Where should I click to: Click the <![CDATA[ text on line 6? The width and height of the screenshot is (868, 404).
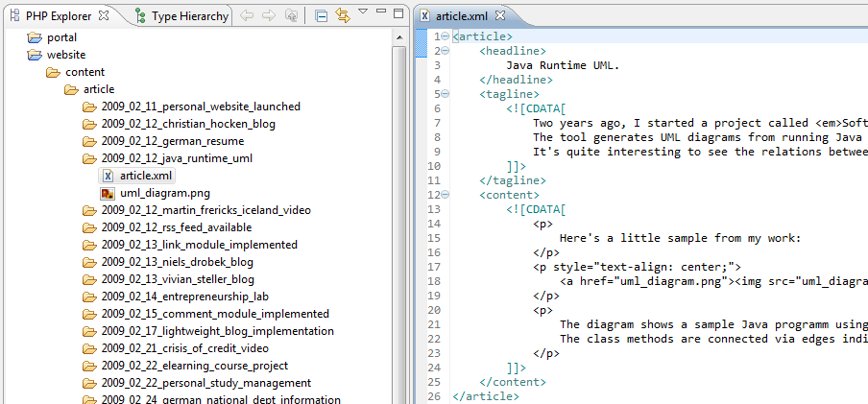(x=536, y=108)
